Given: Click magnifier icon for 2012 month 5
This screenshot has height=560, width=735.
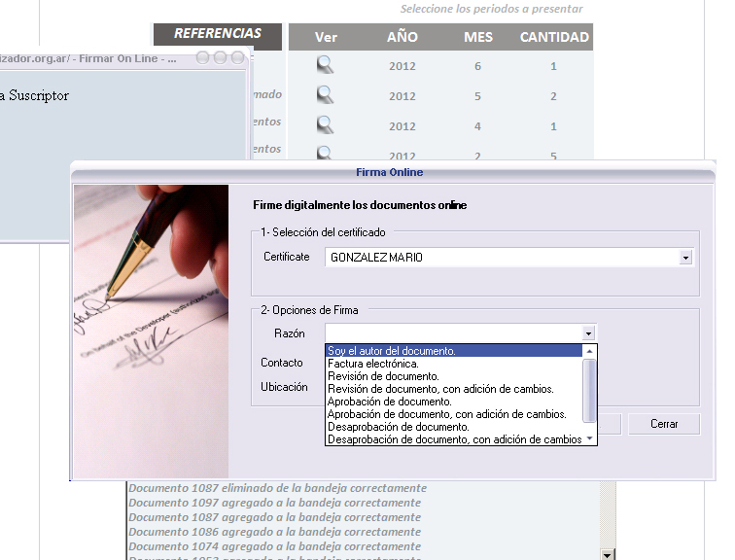Looking at the screenshot, I should pyautogui.click(x=325, y=95).
